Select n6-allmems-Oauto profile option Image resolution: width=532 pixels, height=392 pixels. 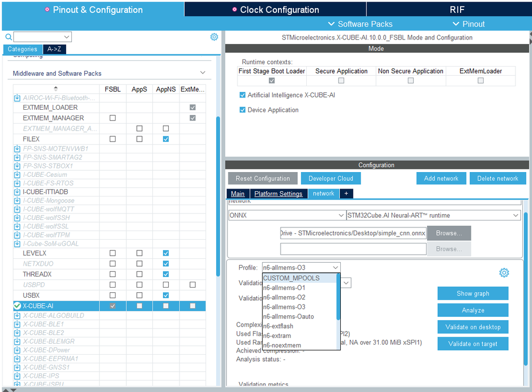[x=300, y=317]
